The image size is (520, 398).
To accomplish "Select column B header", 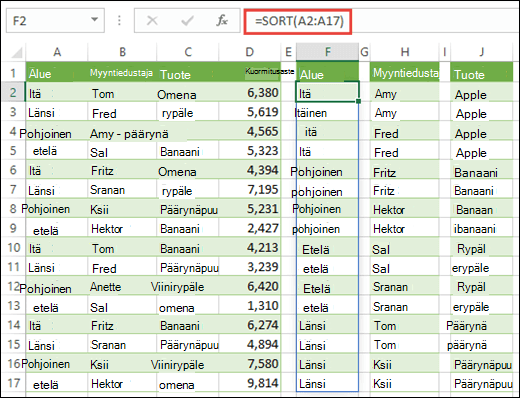I will tap(122, 52).
